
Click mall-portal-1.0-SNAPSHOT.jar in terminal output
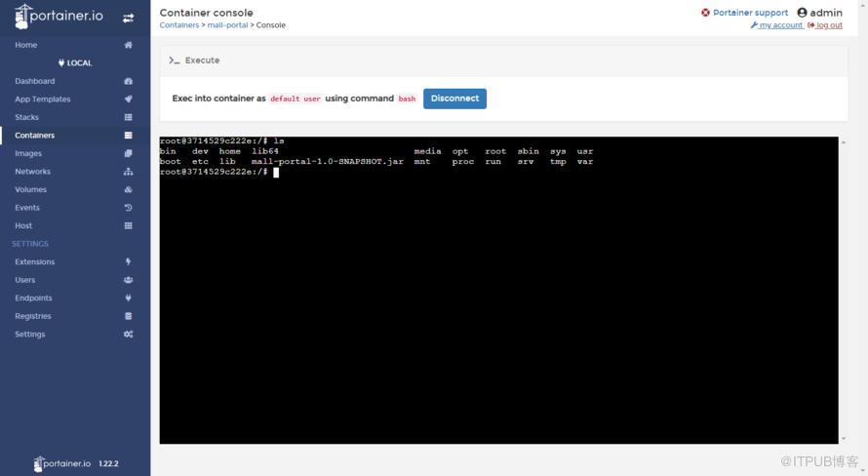tap(327, 162)
